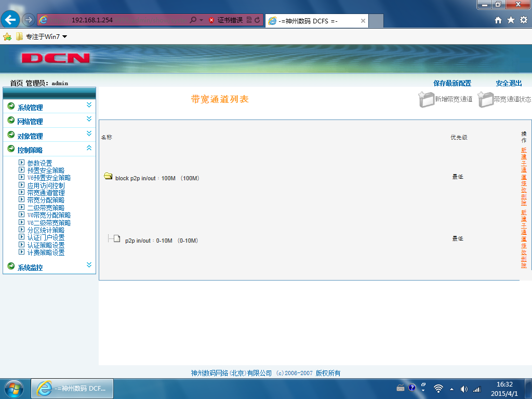532x399 pixels.
Task: Open the 二级带宽策略 menu item
Action: pos(46,208)
